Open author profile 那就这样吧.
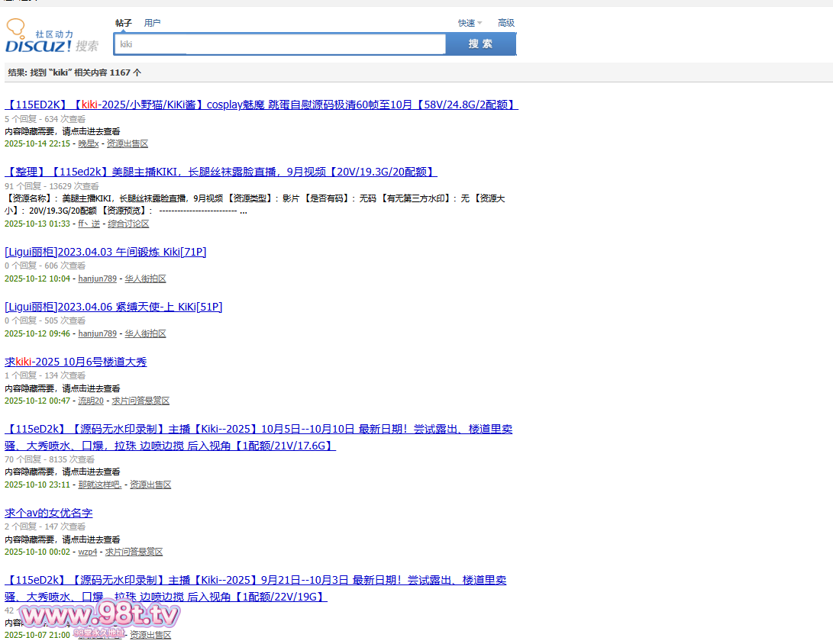The image size is (833, 644). [100, 485]
